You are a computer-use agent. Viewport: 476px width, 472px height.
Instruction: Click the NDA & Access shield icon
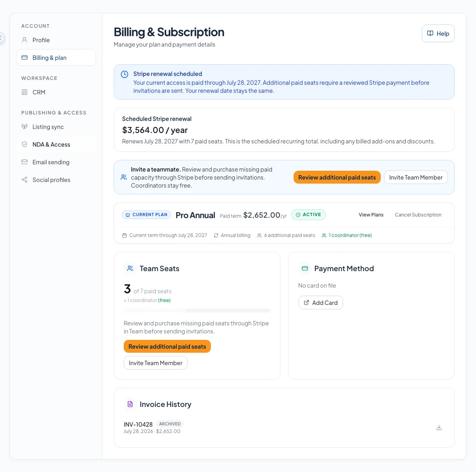click(x=25, y=145)
